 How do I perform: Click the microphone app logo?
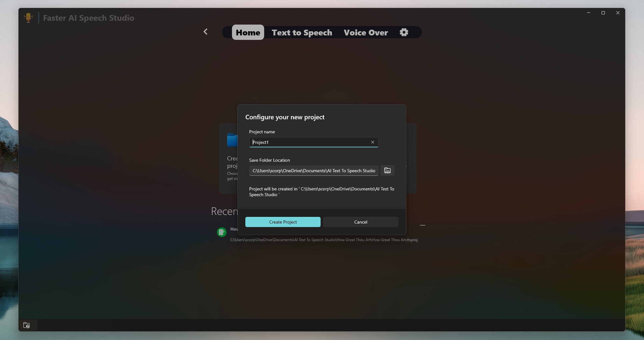click(x=29, y=18)
